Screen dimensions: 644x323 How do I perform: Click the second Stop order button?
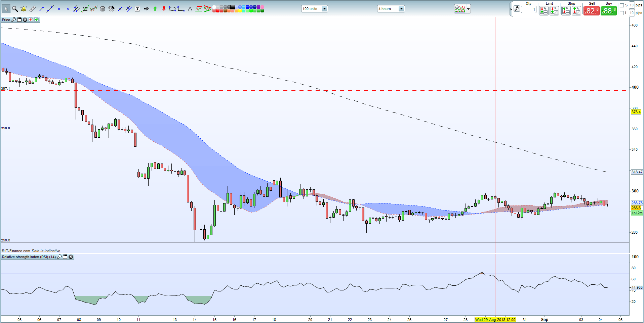576,11
